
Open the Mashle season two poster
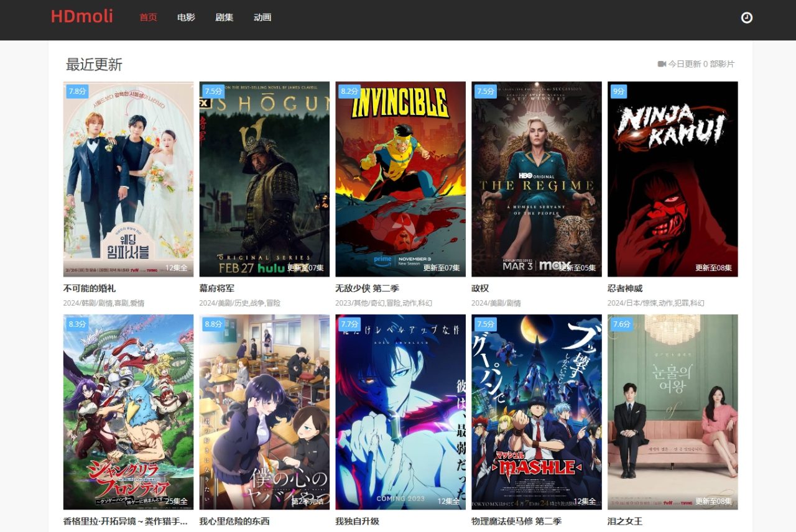tap(536, 411)
